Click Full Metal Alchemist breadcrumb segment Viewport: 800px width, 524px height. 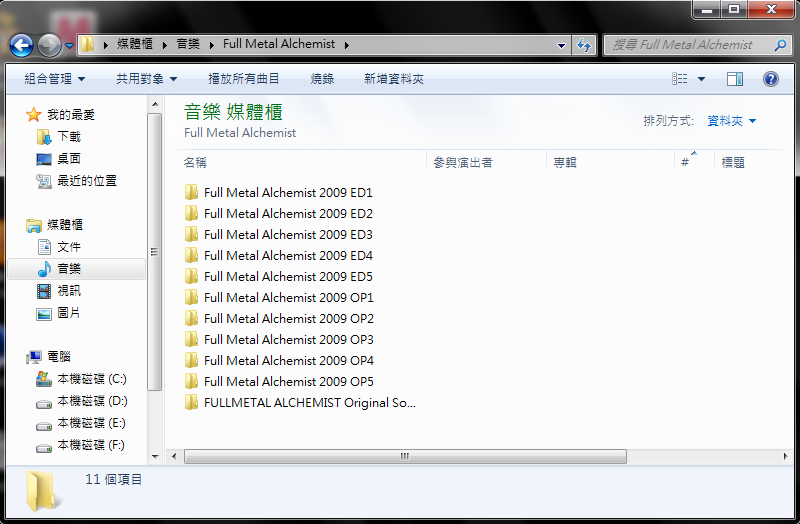[279, 44]
